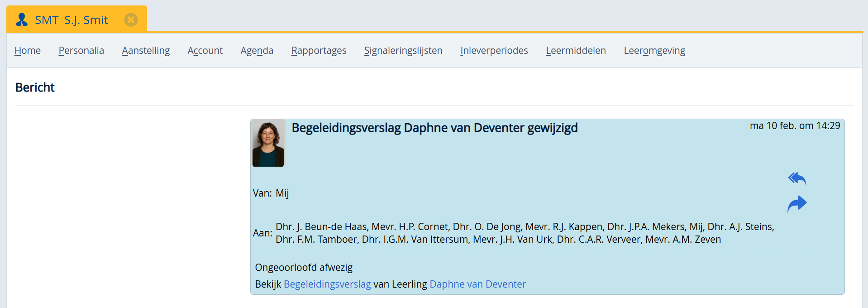Navigate to Inleverperiodes
Screen dimensions: 868x308
pos(494,50)
